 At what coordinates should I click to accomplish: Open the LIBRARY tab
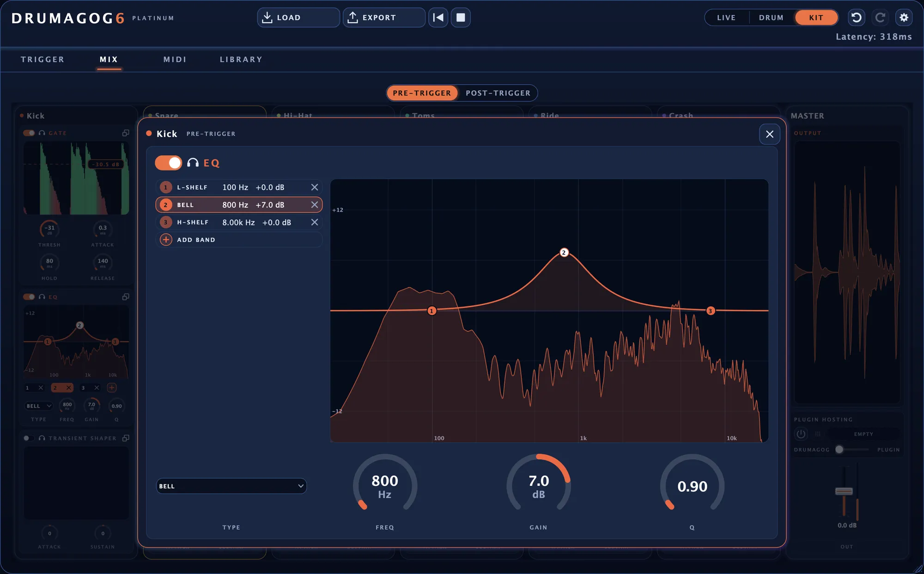[241, 59]
